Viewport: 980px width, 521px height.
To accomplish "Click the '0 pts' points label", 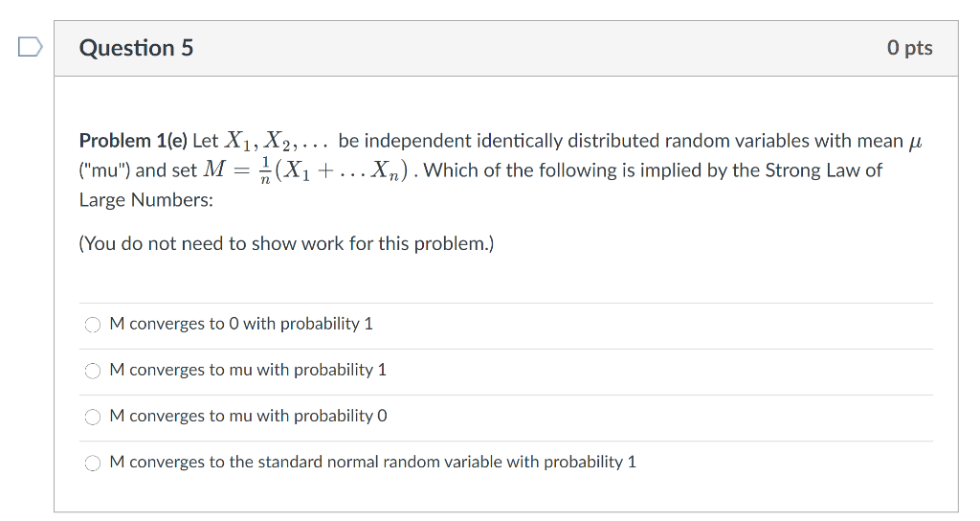I will click(909, 48).
